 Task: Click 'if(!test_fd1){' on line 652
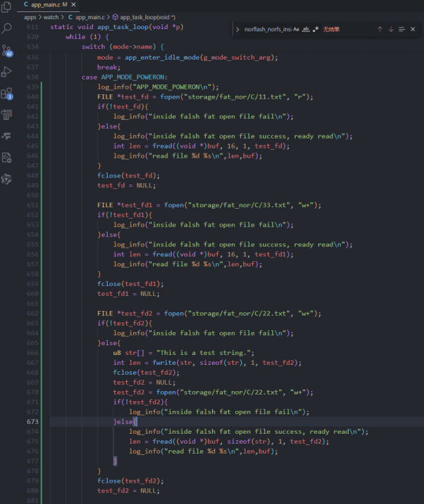click(x=125, y=215)
